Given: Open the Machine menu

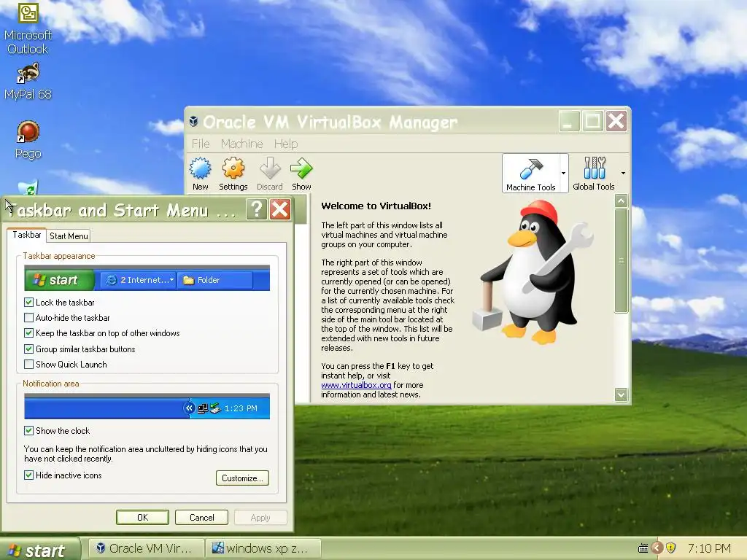Looking at the screenshot, I should pyautogui.click(x=241, y=144).
